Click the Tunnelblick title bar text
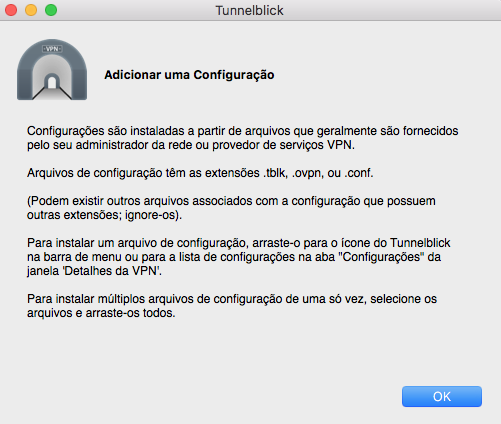The image size is (501, 424). pyautogui.click(x=249, y=10)
